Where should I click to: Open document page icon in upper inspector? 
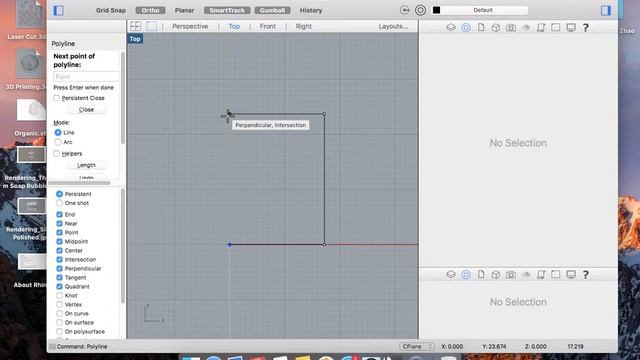481,27
